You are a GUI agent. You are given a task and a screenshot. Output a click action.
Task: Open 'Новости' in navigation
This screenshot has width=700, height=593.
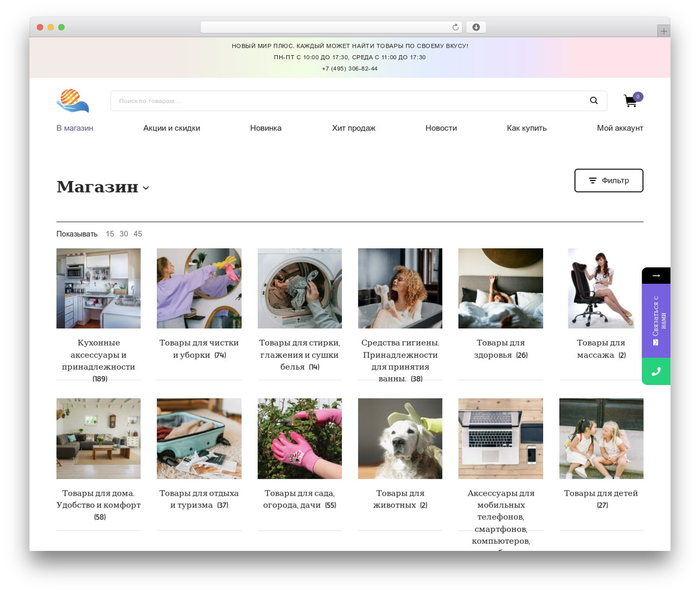click(x=441, y=128)
